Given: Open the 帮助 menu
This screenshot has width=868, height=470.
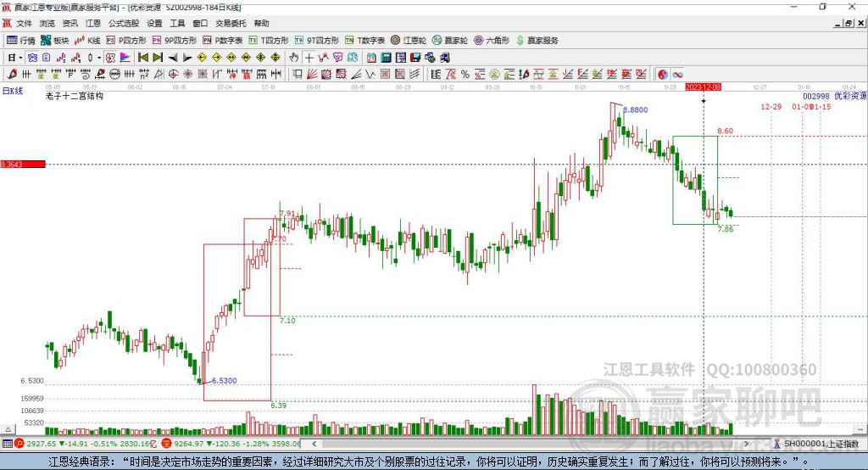Looking at the screenshot, I should tap(261, 23).
